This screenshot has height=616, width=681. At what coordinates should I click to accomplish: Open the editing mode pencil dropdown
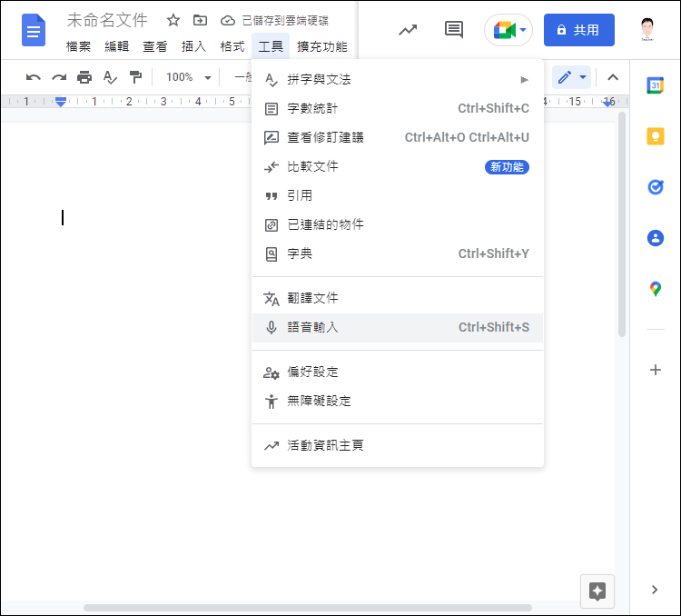click(571, 77)
